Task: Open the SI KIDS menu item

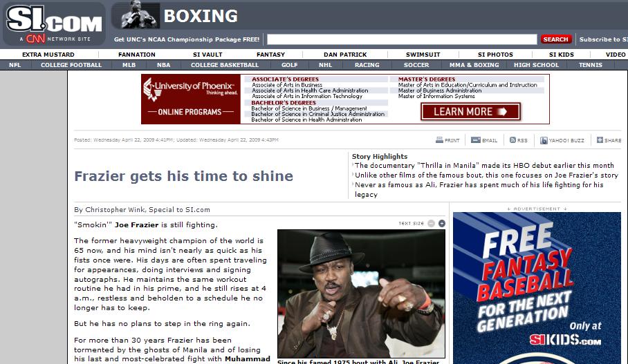Action: 561,55
